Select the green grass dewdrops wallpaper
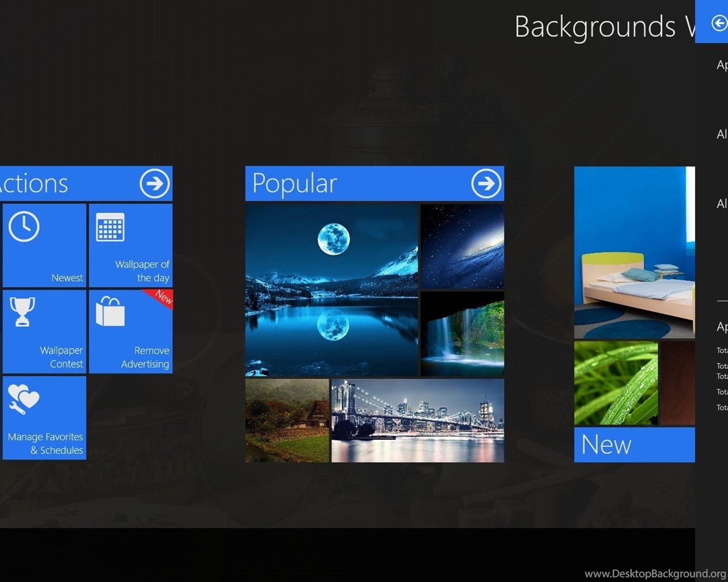 615,383
